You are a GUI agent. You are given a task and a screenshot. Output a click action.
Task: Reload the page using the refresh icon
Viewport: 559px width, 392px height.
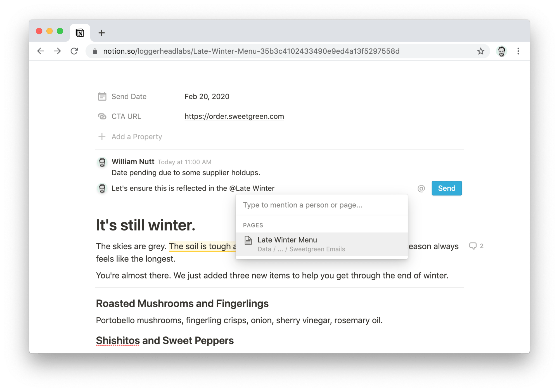(74, 51)
